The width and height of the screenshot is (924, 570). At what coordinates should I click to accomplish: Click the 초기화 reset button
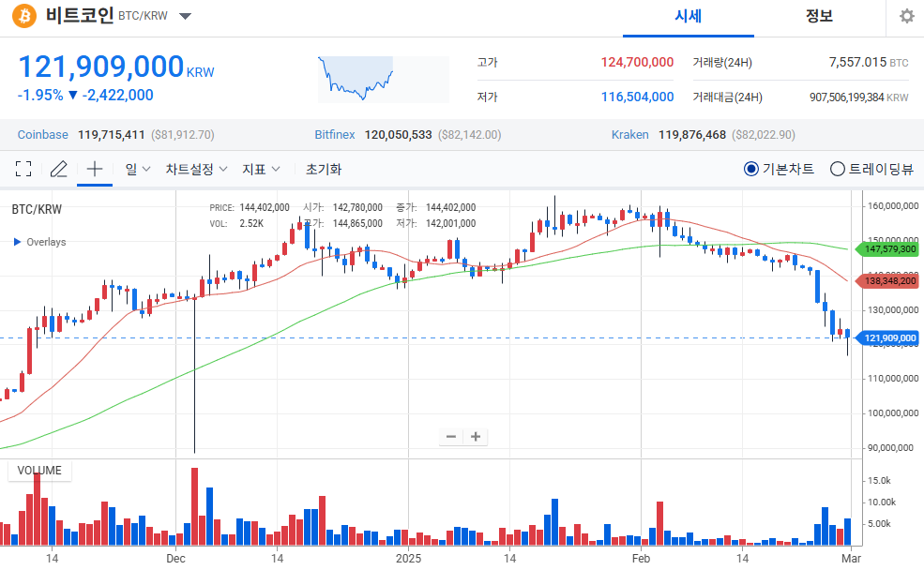[323, 169]
